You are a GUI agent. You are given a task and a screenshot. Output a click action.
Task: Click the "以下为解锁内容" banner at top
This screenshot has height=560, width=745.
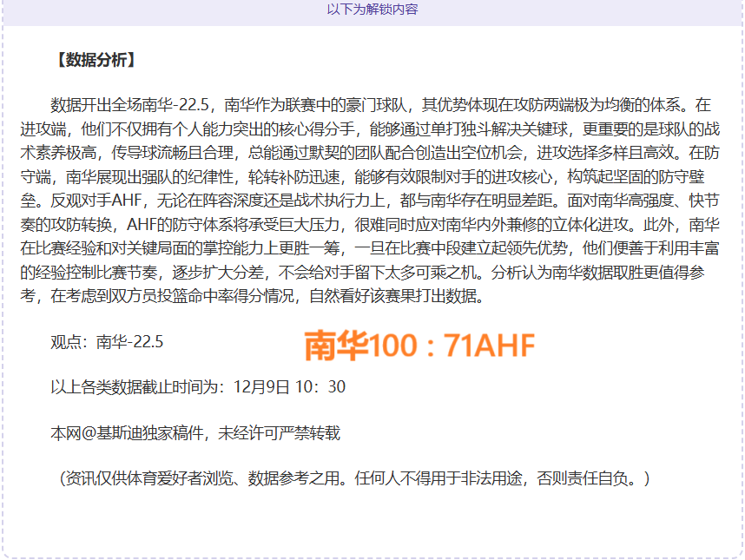(372, 10)
